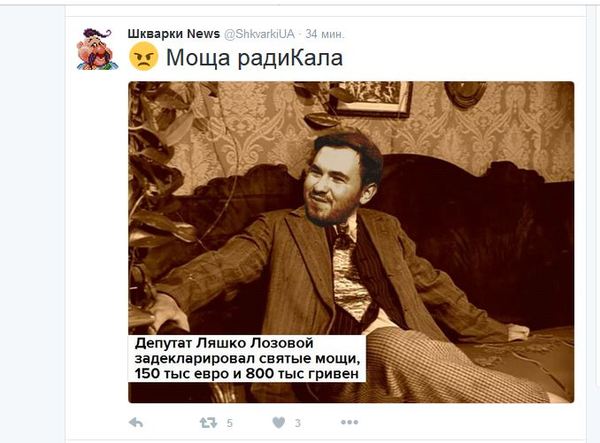Select the Моща радиКала tweet text
The width and height of the screenshot is (600, 443).
coord(254,57)
